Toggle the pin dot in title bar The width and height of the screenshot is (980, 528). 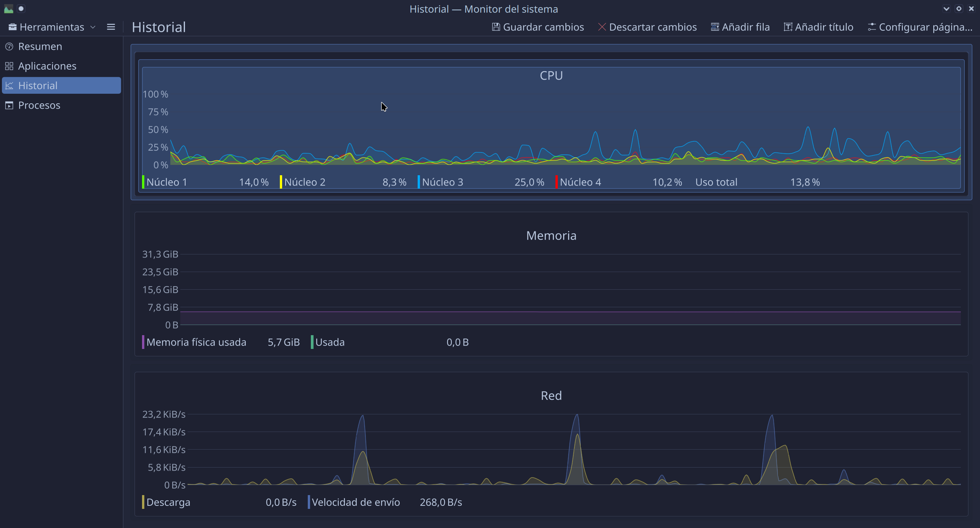[21, 9]
